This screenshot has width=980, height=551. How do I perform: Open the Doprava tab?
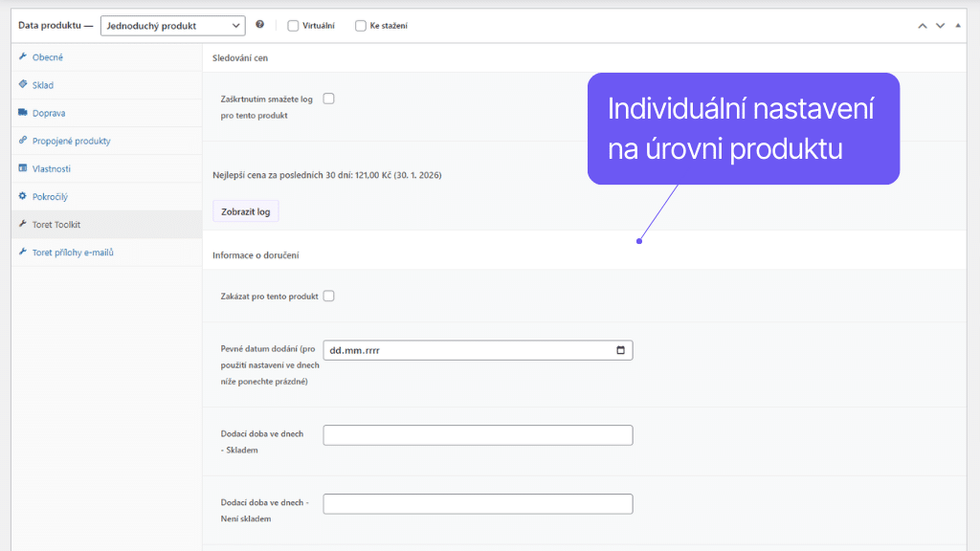coord(107,113)
